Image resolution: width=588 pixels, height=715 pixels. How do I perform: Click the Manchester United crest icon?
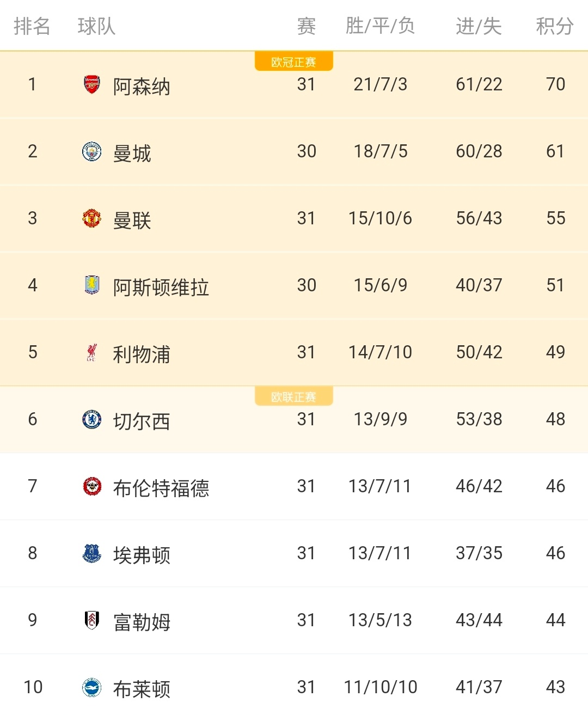click(91, 218)
